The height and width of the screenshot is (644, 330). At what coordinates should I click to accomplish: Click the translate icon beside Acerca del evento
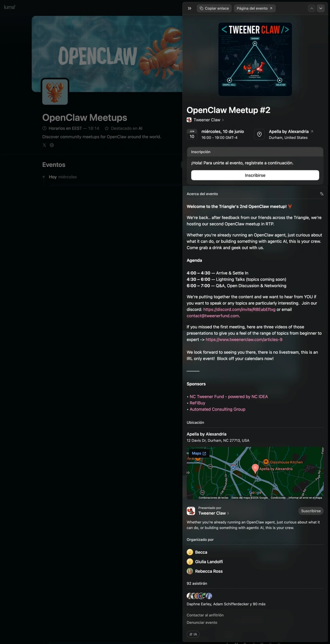click(x=321, y=194)
